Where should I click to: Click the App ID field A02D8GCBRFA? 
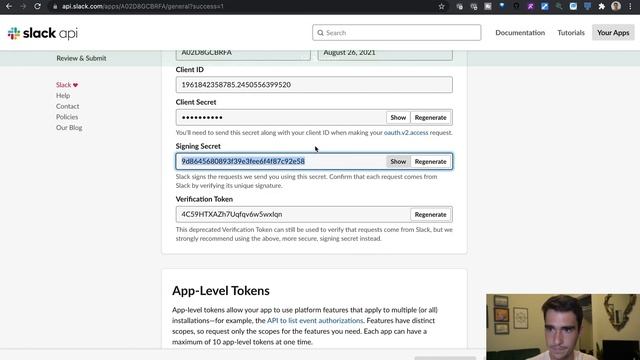tap(243, 53)
